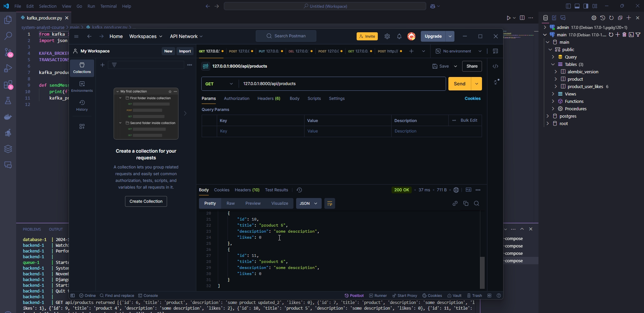
Task: Open the Authorization request tab
Action: pyautogui.click(x=237, y=99)
